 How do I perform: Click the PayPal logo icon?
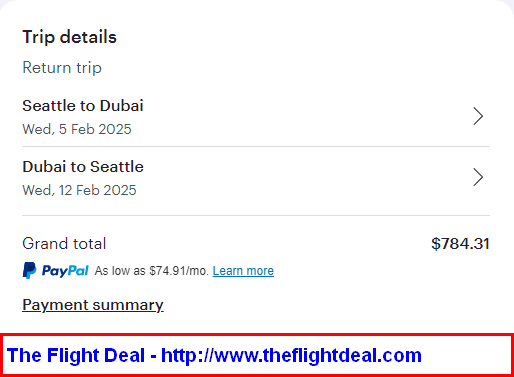(x=56, y=270)
